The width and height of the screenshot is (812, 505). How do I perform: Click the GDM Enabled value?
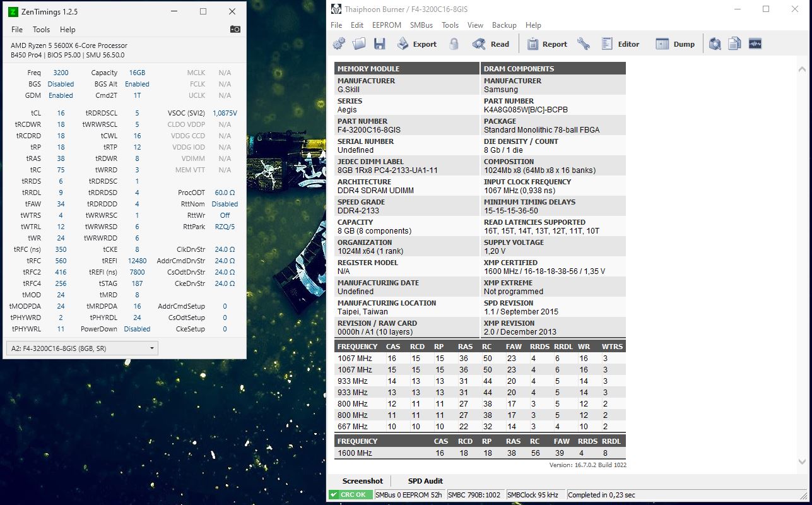click(61, 95)
